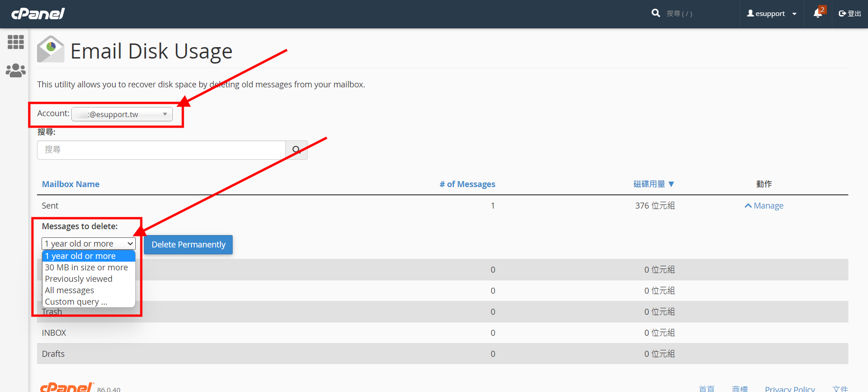This screenshot has width=868, height=392.
Task: Click the notifications bell icon
Action: pyautogui.click(x=818, y=14)
